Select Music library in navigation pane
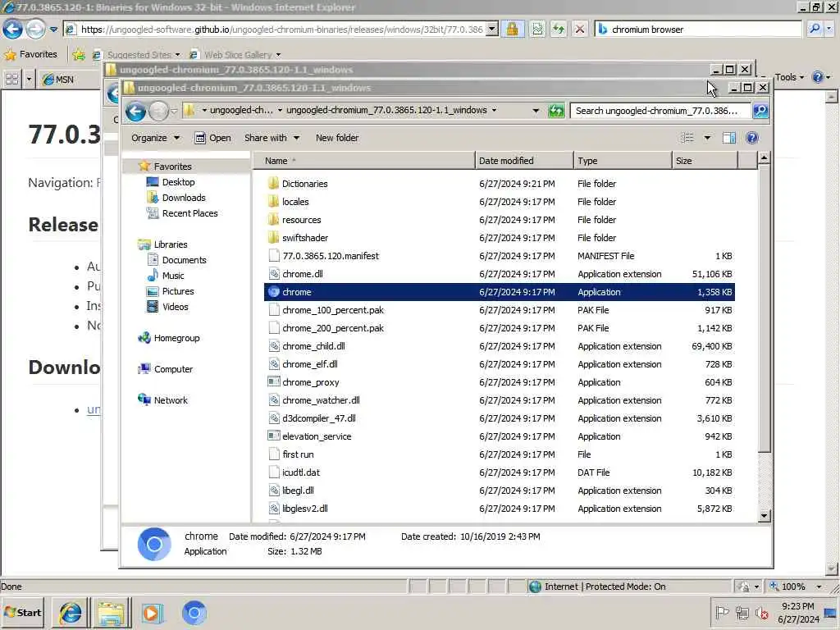 point(172,276)
